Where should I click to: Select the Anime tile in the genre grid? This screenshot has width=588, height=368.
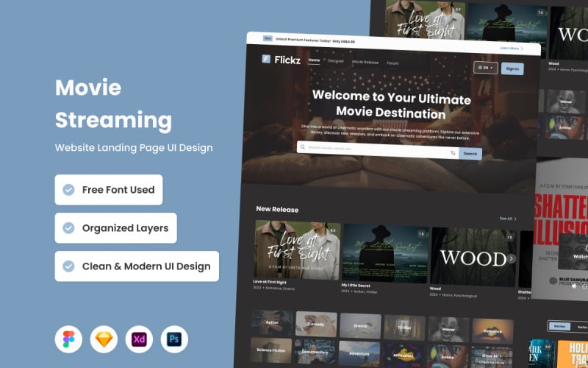click(x=448, y=357)
